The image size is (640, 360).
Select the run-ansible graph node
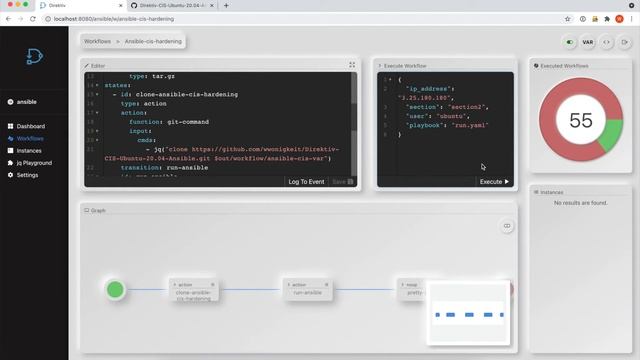click(307, 289)
